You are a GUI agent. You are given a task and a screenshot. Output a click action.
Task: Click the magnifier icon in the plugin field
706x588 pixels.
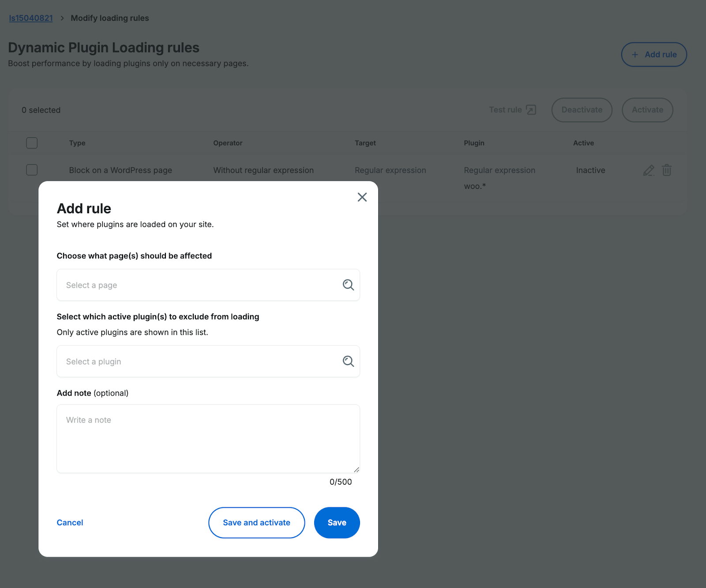[348, 361]
